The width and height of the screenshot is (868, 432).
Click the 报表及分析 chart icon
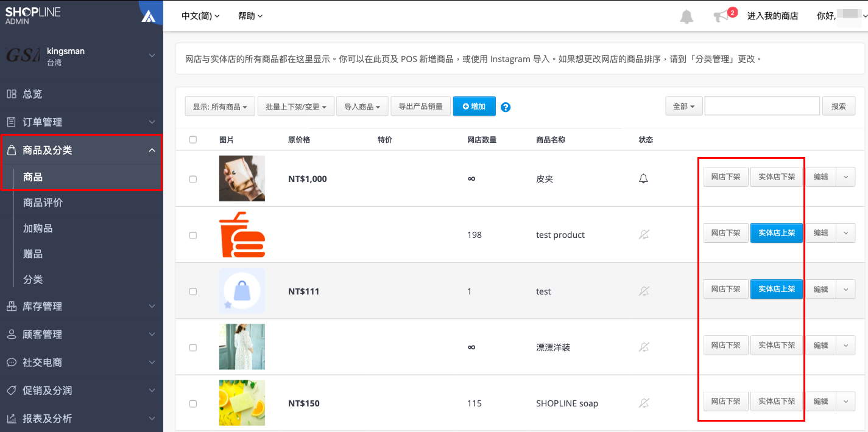click(x=12, y=418)
